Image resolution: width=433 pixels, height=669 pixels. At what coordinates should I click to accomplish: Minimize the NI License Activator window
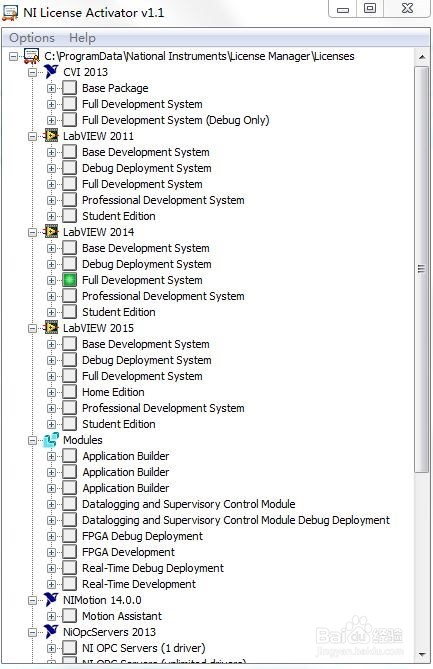(x=343, y=9)
